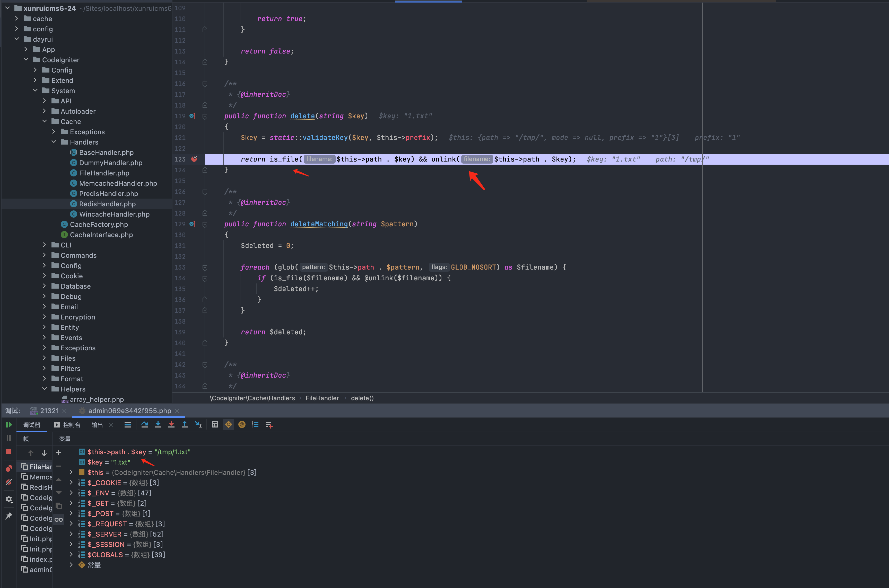
Task: Stop the debug session
Action: (9, 452)
